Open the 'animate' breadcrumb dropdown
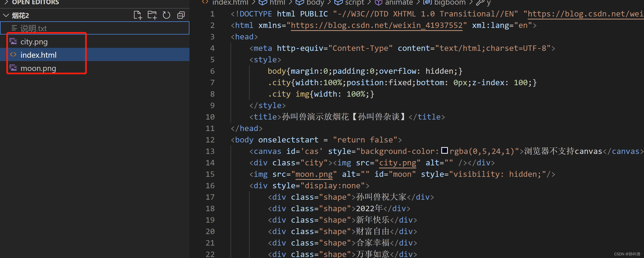The image size is (644, 258). (x=399, y=3)
